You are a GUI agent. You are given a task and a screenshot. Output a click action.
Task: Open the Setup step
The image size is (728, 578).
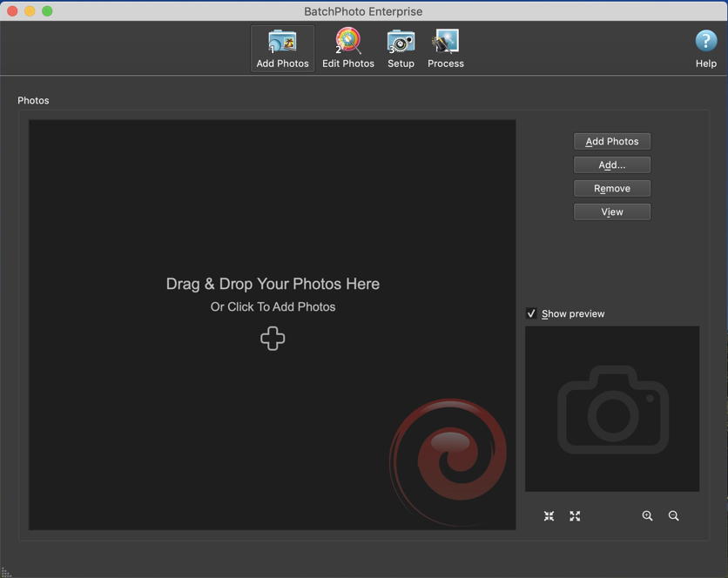click(401, 49)
